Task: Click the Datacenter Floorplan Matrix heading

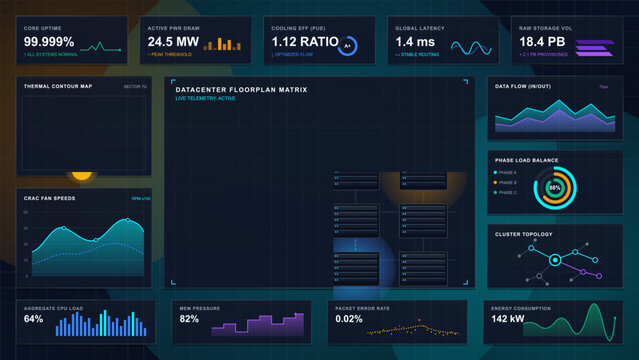Action: 241,90
